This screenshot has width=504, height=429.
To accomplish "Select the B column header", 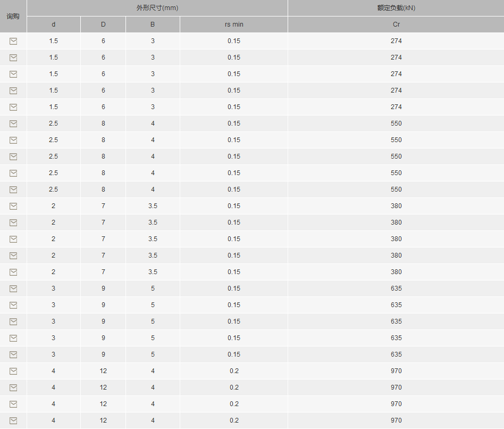I will [153, 24].
